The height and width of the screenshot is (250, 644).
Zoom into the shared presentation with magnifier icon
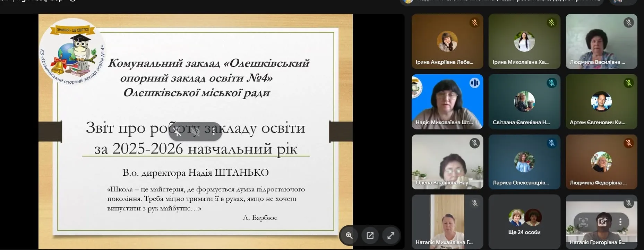(x=349, y=235)
